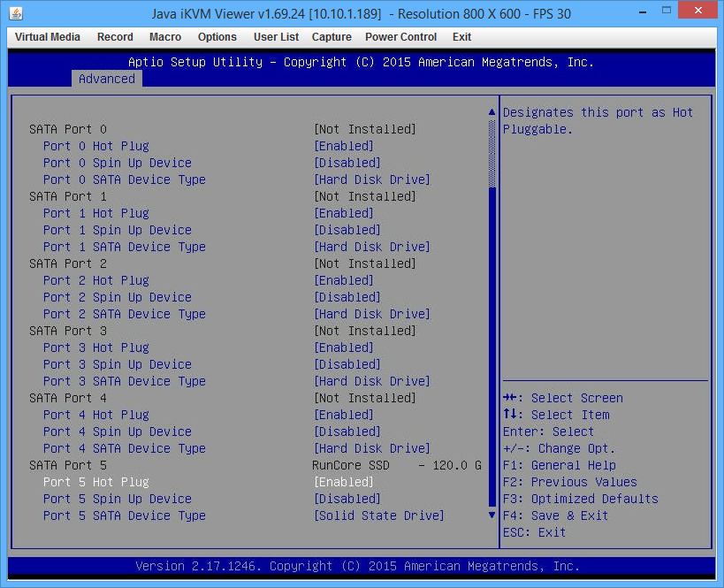This screenshot has height=588, width=724.
Task: Select the highlighted Port 5 Hot Plug label
Action: pyautogui.click(x=96, y=482)
